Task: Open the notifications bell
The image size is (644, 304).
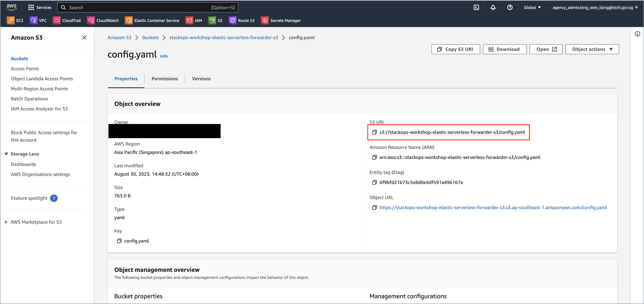Action: point(493,7)
